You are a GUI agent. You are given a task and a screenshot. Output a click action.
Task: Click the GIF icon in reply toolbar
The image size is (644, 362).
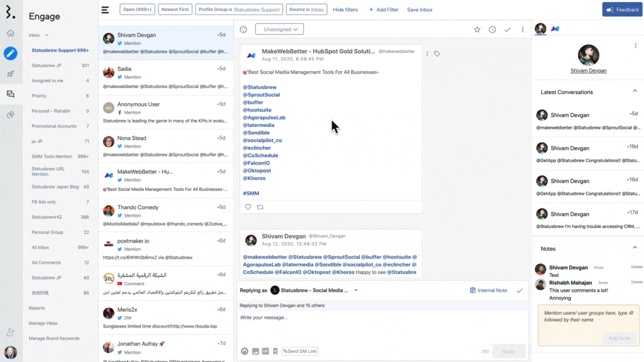coord(265,351)
